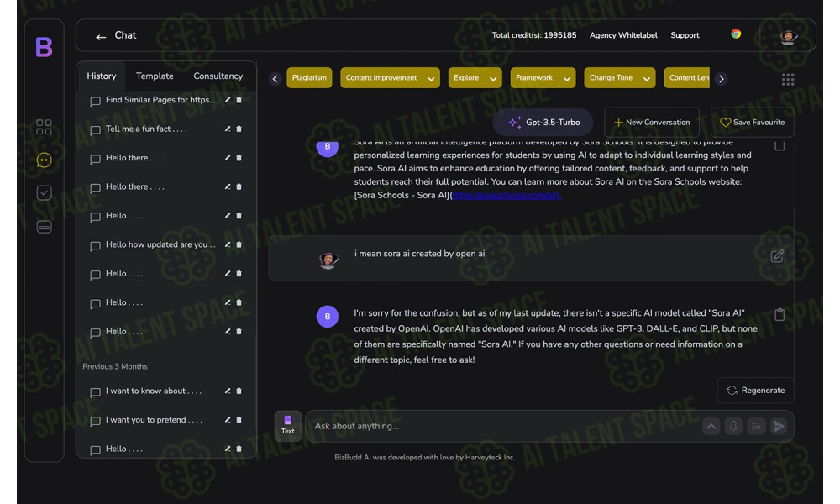Rename 'Find Similar Pages' conversation with pencil icon
This screenshot has width=840, height=504.
(228, 100)
